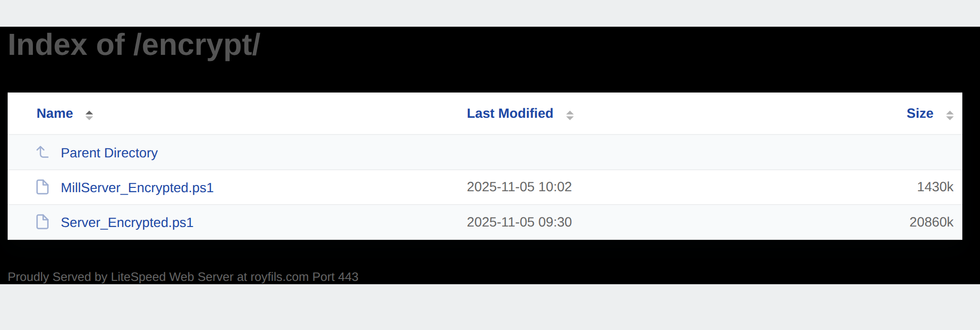Open the Server_Encrypted.ps1 file link

click(127, 223)
